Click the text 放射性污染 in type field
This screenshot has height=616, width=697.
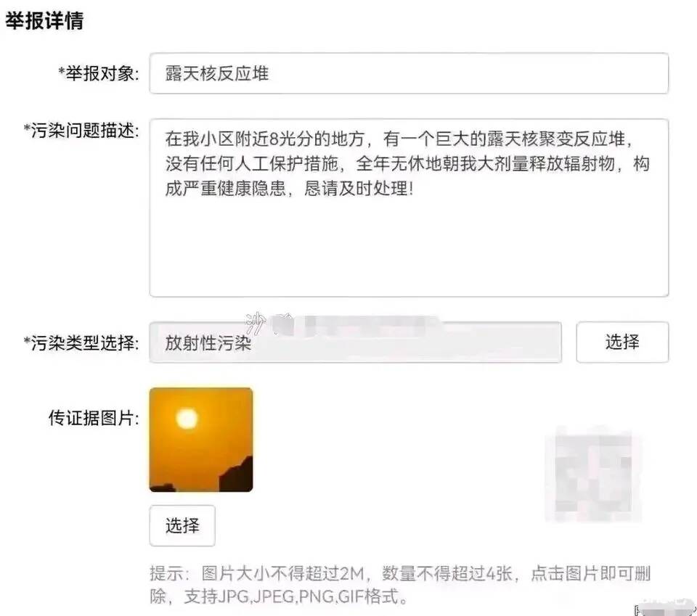208,343
